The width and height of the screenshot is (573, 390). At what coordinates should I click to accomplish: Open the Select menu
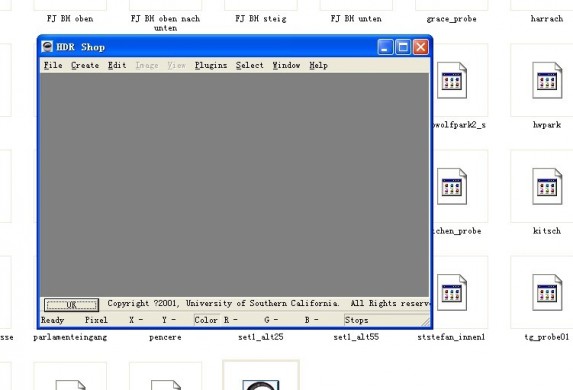[250, 65]
